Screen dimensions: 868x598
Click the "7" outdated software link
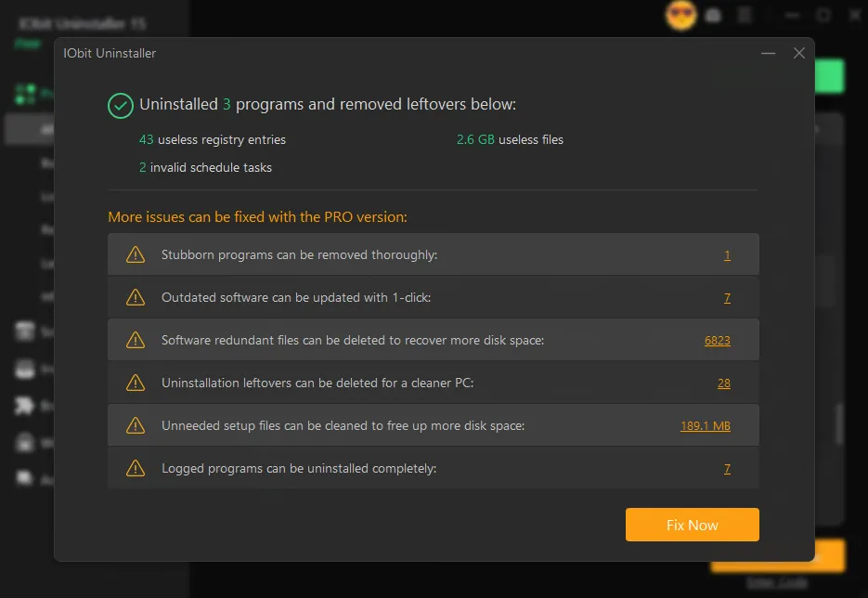tap(728, 297)
